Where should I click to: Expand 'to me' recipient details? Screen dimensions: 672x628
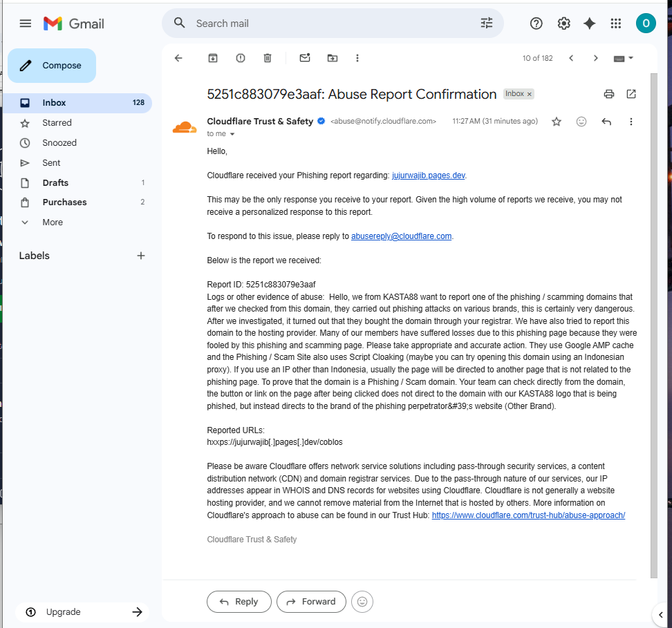coord(232,134)
